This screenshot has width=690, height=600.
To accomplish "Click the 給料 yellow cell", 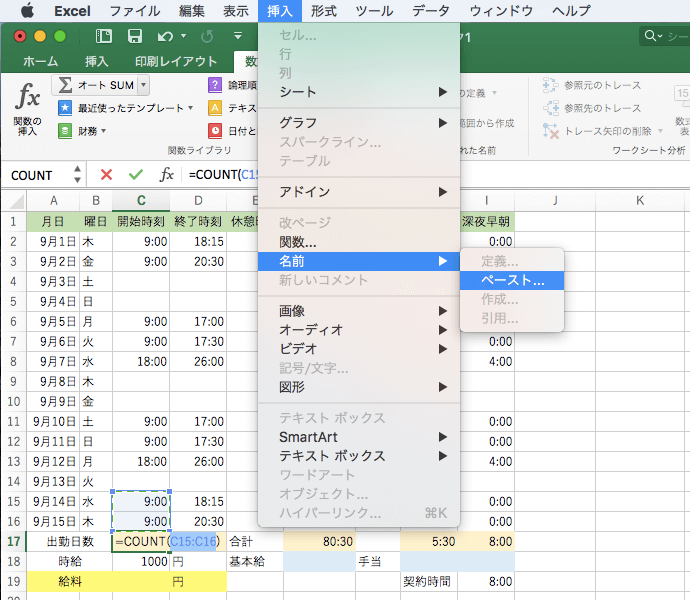I will [x=70, y=582].
